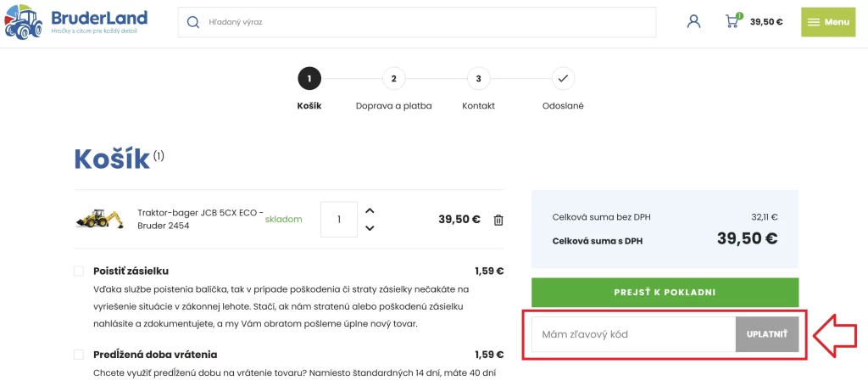Click the Uplatniť discount button
Screen dimensions: 868x386
766,334
